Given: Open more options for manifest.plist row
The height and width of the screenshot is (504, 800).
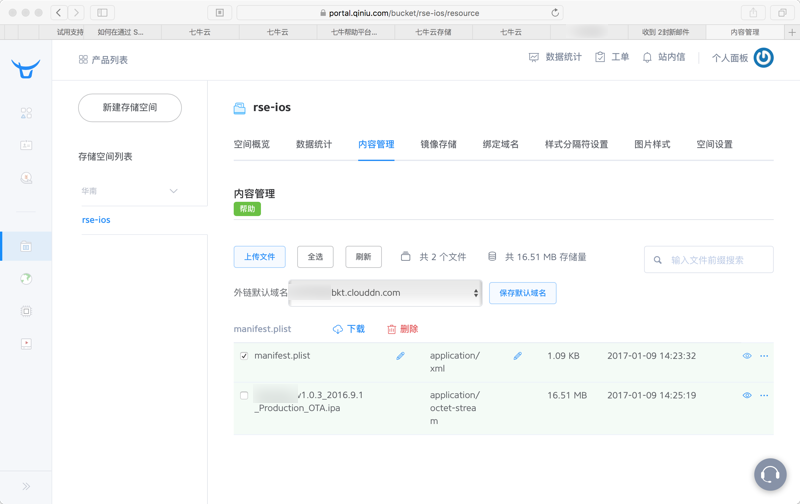Looking at the screenshot, I should pos(764,356).
